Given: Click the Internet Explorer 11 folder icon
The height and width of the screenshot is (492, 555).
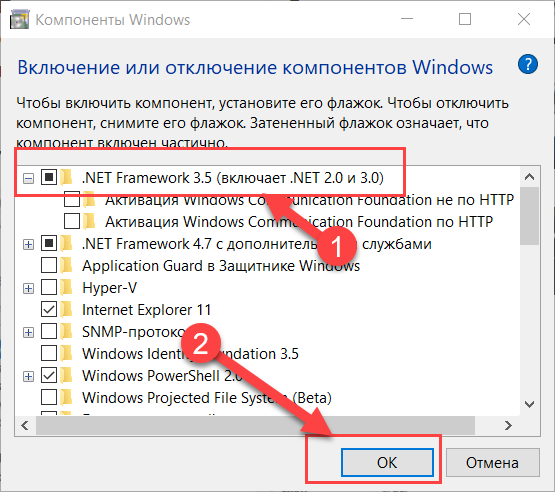Looking at the screenshot, I should [66, 310].
